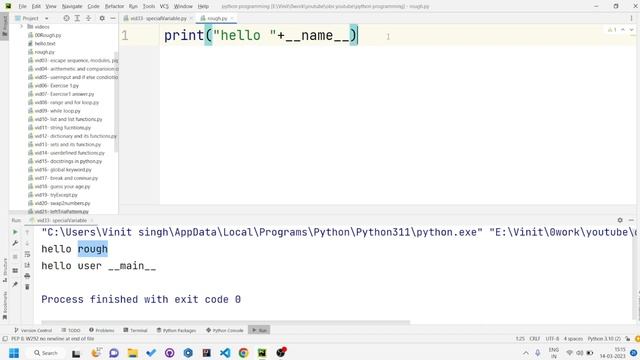Click cursor position 1:25 in status bar
The width and height of the screenshot is (640, 360).
coord(520,339)
